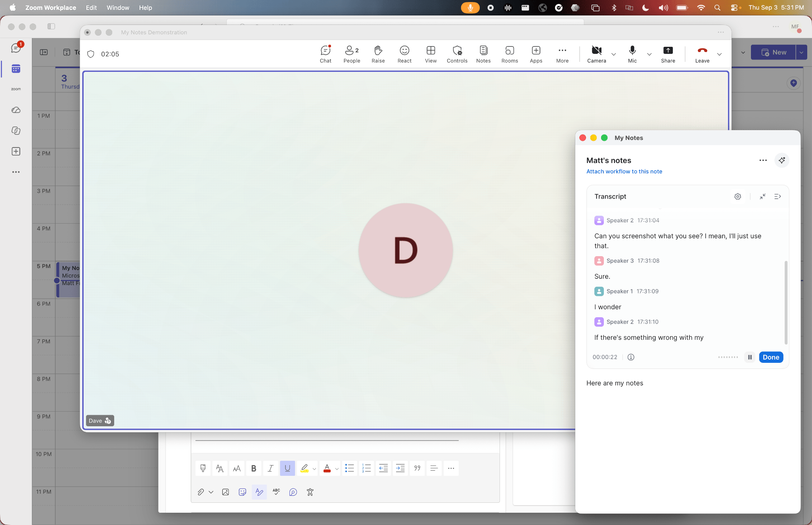812x525 pixels.
Task: Toggle bulleted list in compose toolbar
Action: [349, 468]
